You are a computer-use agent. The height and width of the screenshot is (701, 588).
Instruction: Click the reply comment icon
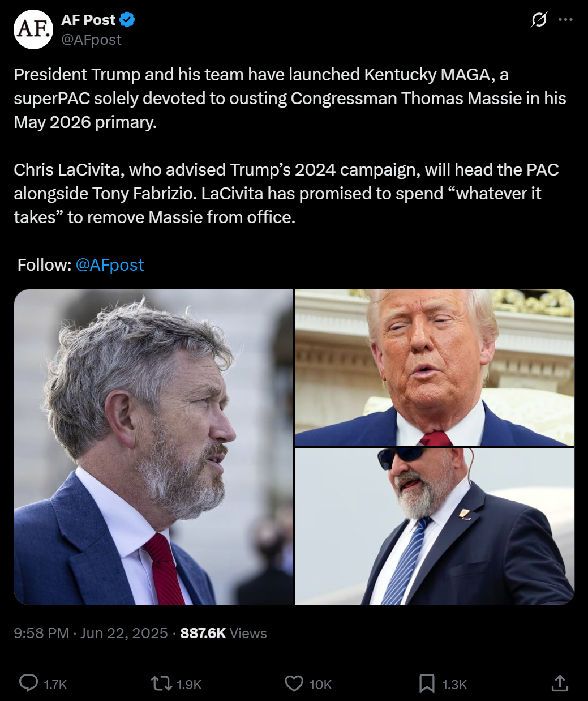pos(28,683)
